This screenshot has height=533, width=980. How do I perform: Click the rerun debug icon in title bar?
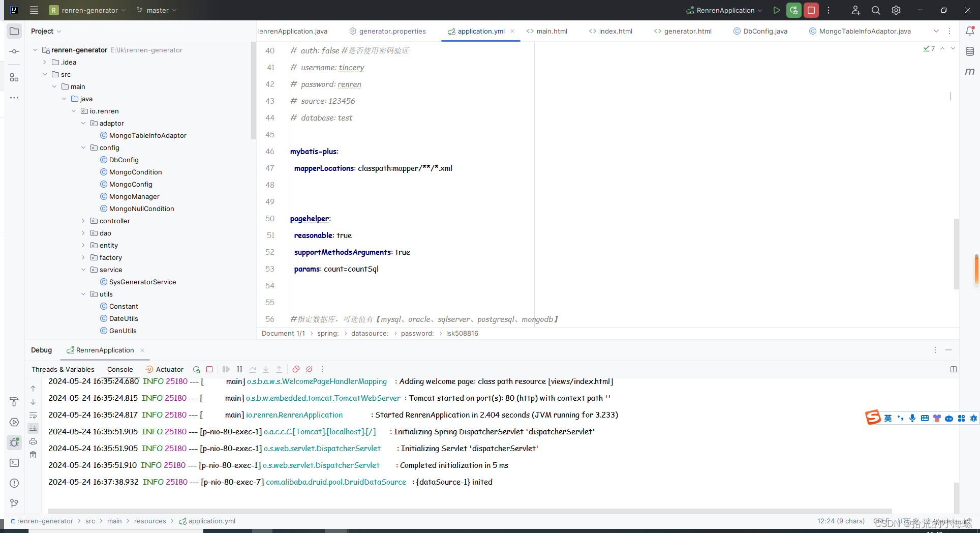click(x=794, y=10)
